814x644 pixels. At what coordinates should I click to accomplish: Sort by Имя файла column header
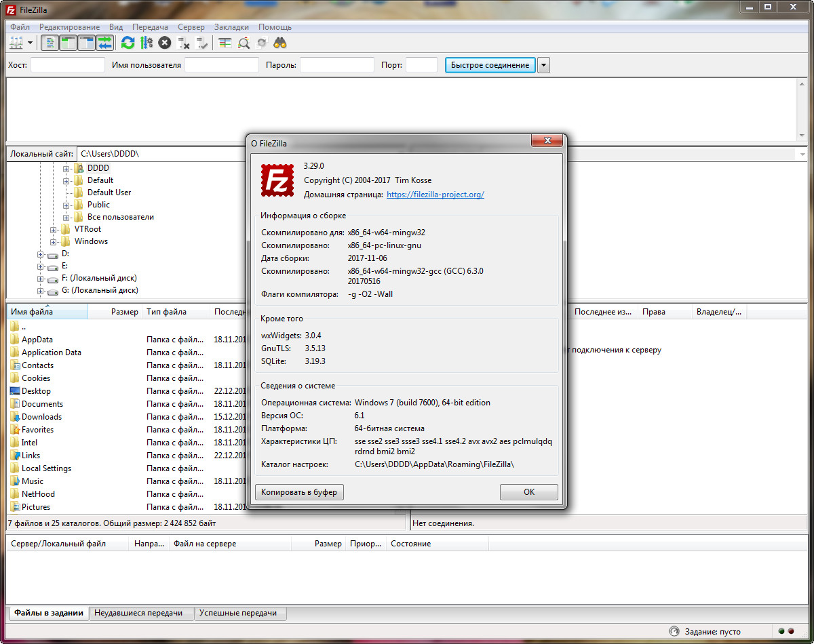tap(47, 312)
